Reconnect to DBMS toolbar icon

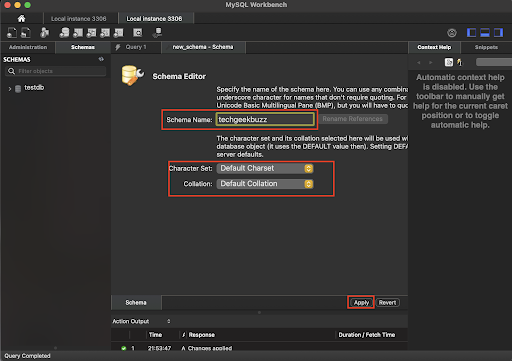(x=157, y=33)
